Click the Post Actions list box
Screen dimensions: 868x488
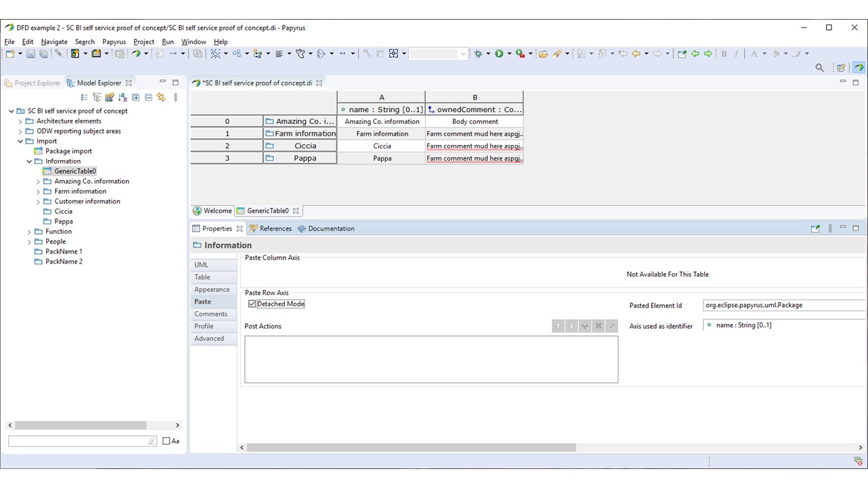(x=431, y=359)
